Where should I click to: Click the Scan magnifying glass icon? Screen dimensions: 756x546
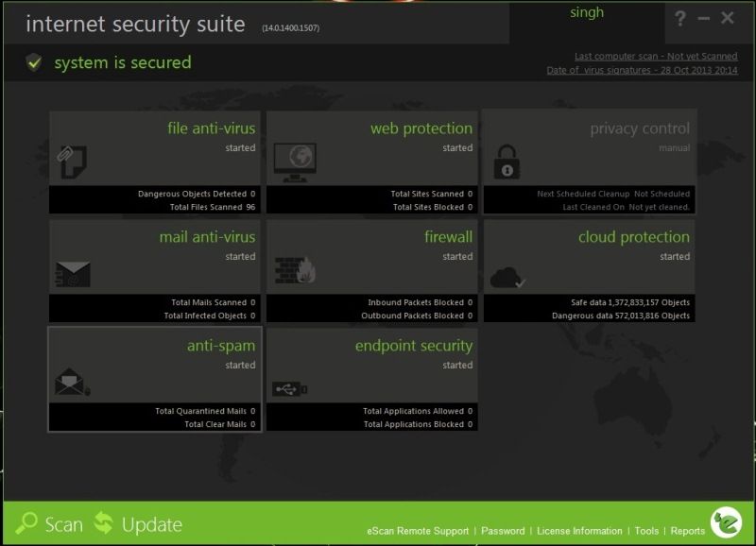(x=26, y=523)
